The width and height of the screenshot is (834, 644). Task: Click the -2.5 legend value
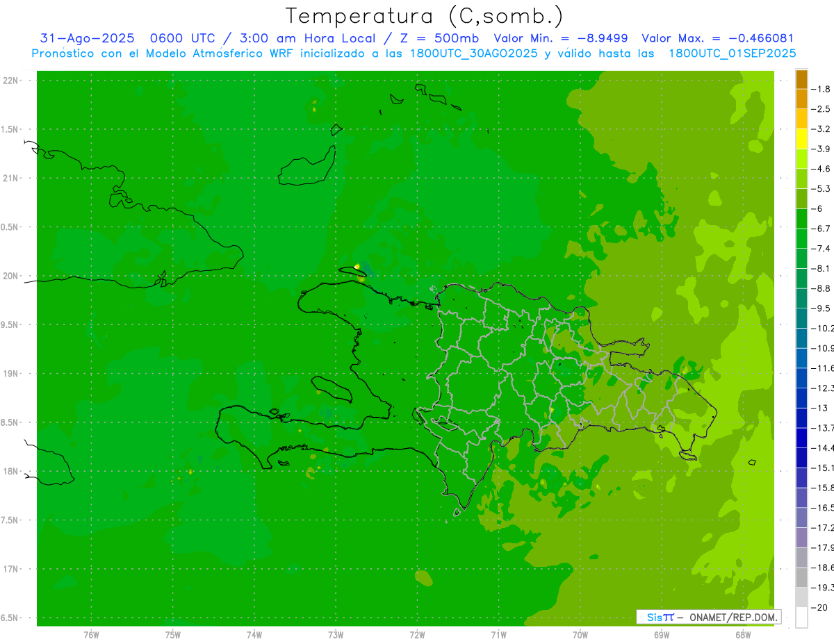coord(821,109)
